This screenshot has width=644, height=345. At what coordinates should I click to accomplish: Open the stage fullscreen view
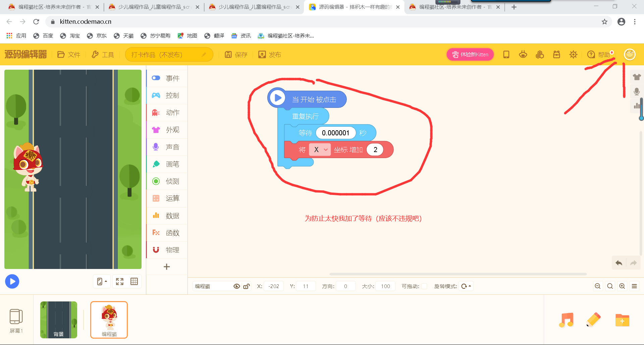[x=120, y=281]
